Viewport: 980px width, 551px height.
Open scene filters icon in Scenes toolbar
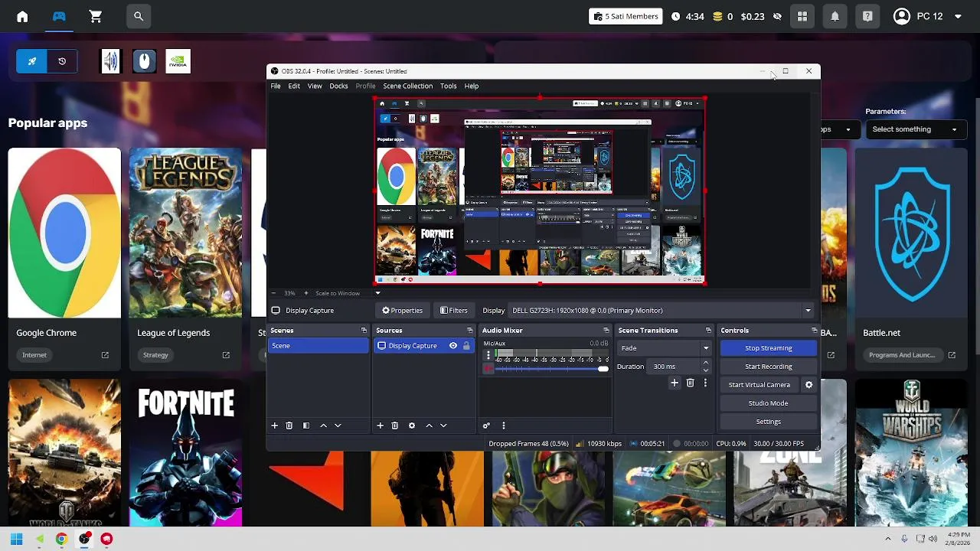click(305, 425)
